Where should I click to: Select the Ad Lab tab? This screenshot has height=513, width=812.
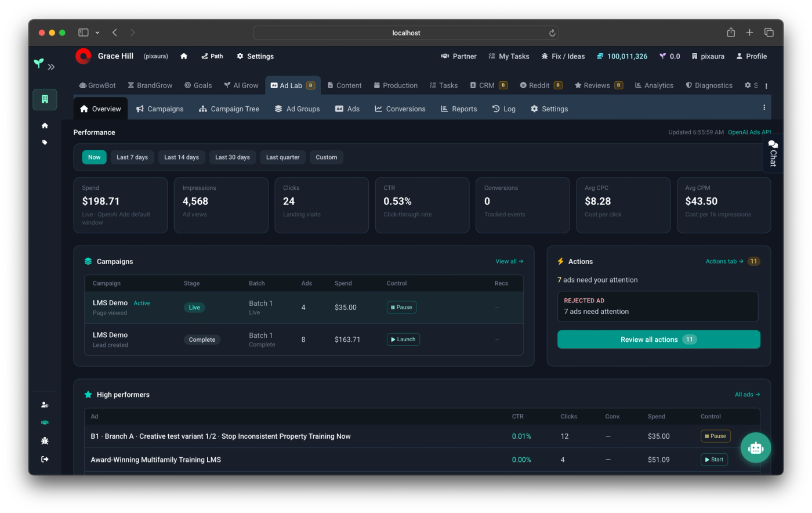pos(292,85)
